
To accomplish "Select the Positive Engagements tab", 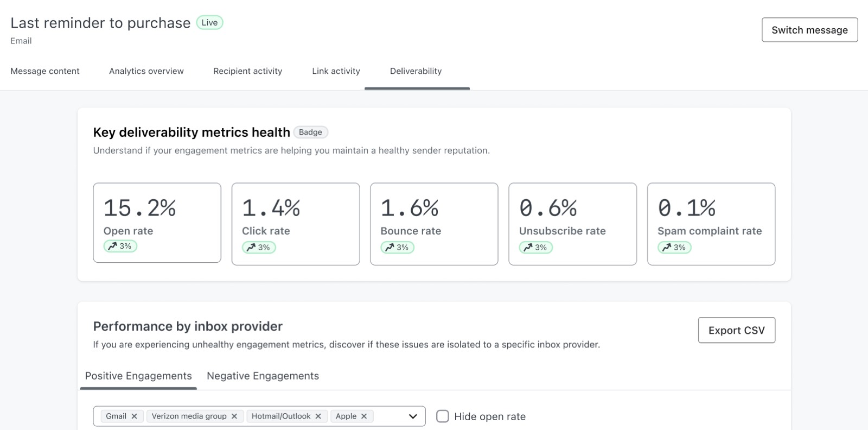I will (138, 376).
